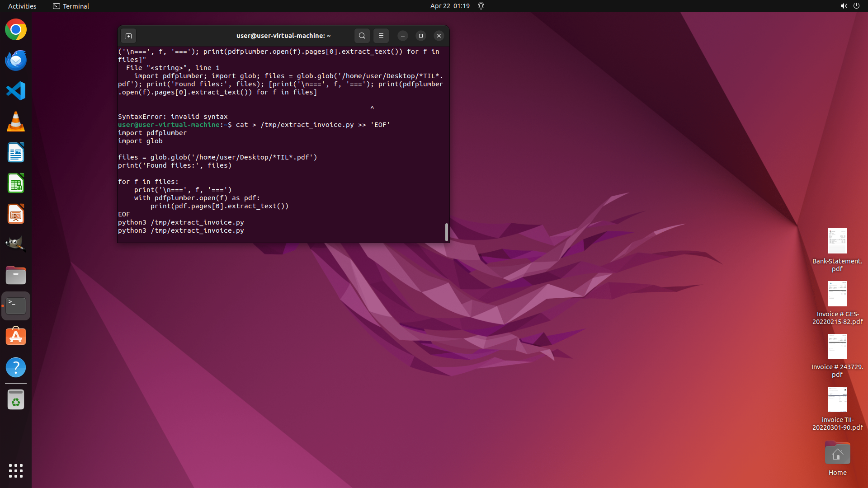The height and width of the screenshot is (488, 868).
Task: Launch LibreOffice Calc spreadsheet
Action: [16, 183]
